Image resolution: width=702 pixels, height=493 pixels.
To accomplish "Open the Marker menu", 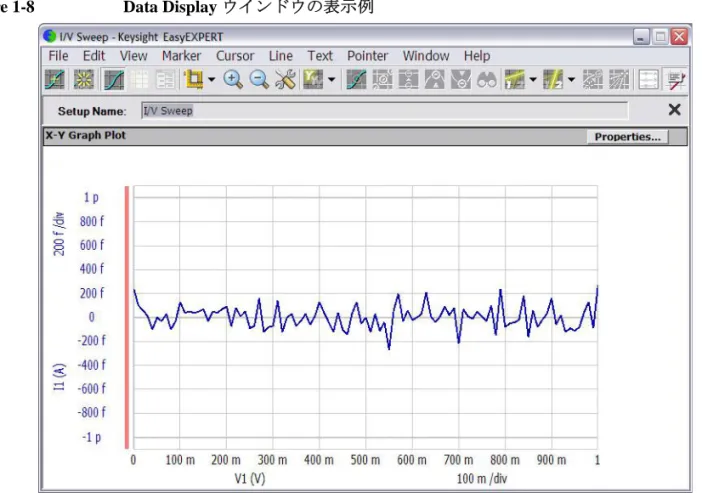I will tap(181, 56).
